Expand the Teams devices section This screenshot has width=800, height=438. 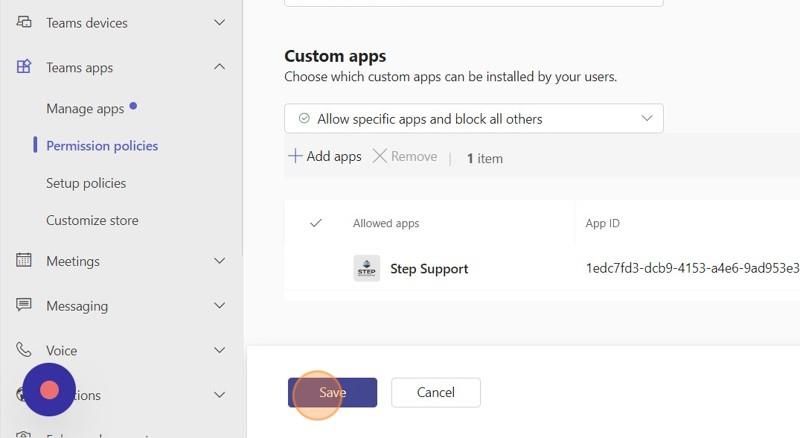(219, 22)
